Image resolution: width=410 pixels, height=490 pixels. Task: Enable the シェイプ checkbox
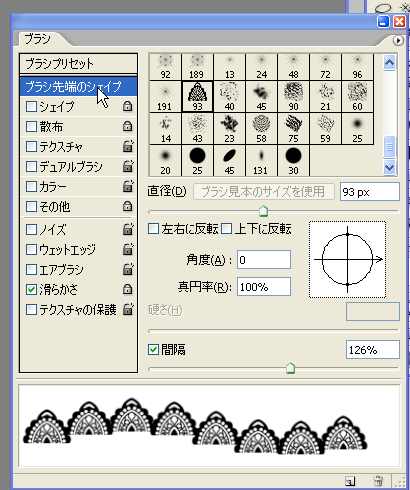(x=31, y=107)
